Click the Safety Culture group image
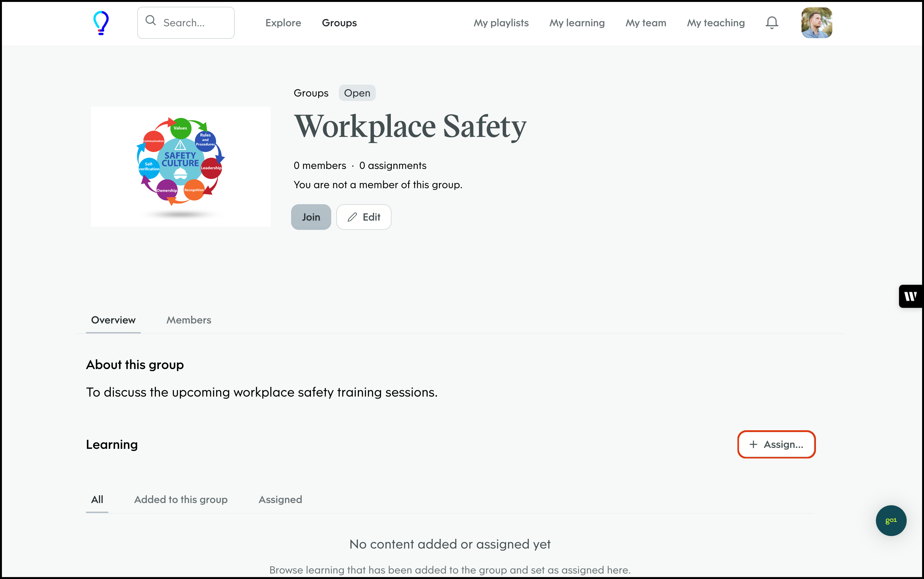The width and height of the screenshot is (924, 579). pos(181,167)
